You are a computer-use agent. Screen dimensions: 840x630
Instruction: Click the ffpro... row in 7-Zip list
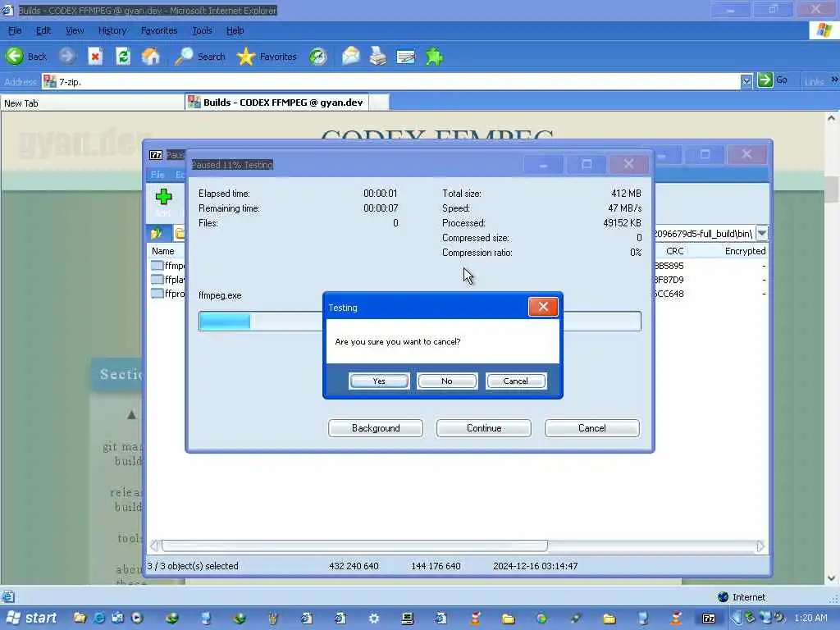[168, 294]
